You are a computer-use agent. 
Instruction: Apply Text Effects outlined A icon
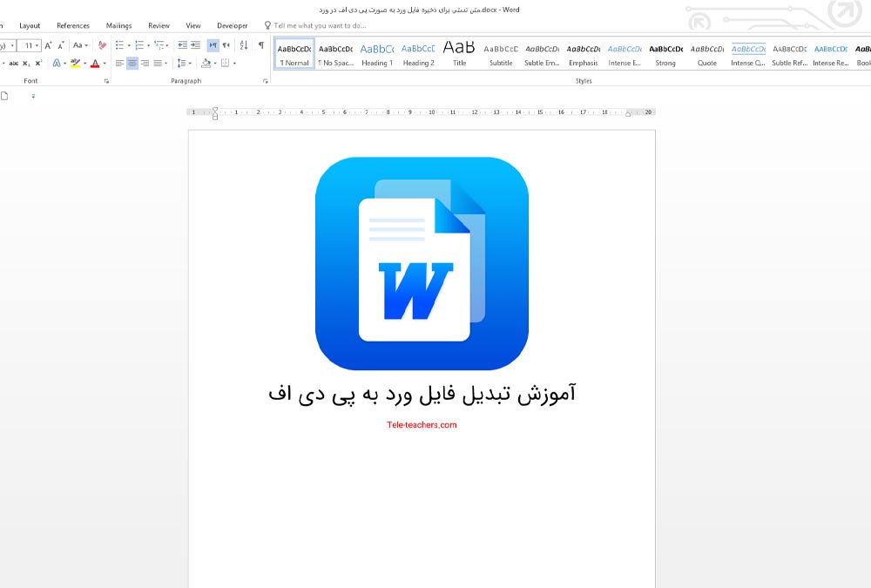pos(56,64)
